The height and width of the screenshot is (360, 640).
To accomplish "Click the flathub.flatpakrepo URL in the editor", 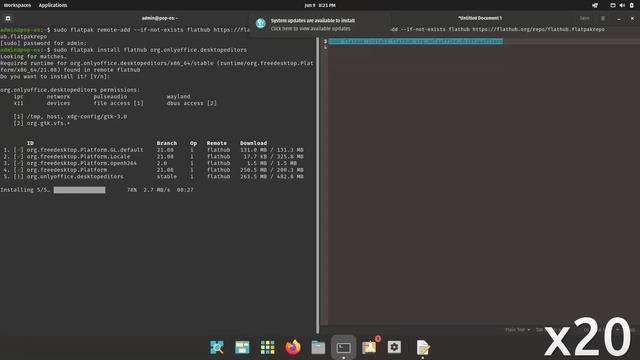I will pos(539,29).
